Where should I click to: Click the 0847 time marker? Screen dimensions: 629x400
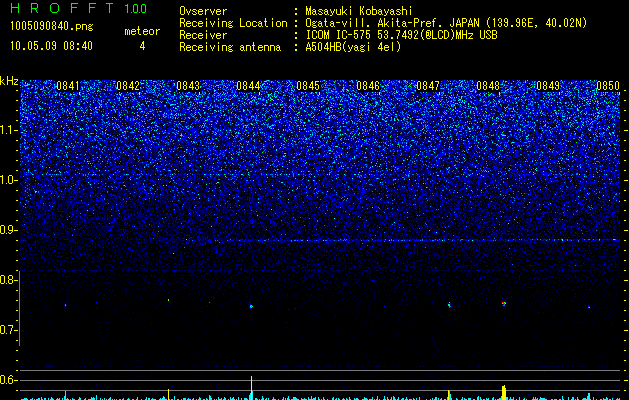click(428, 86)
